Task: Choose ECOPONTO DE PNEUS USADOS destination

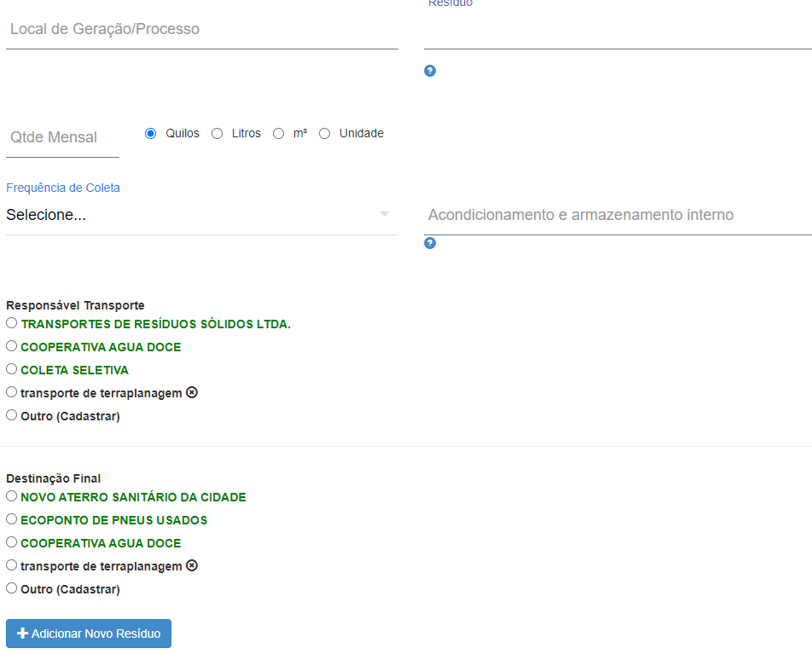Action: point(11,518)
